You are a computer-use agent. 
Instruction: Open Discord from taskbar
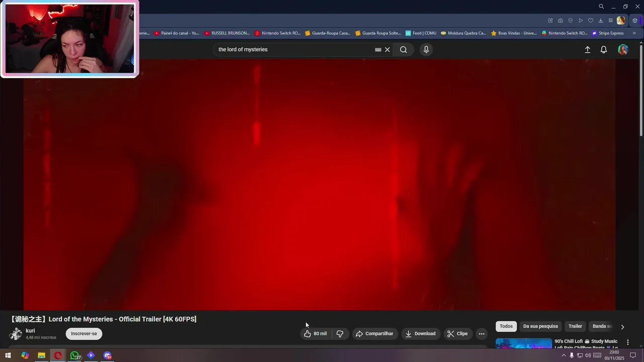[107, 355]
